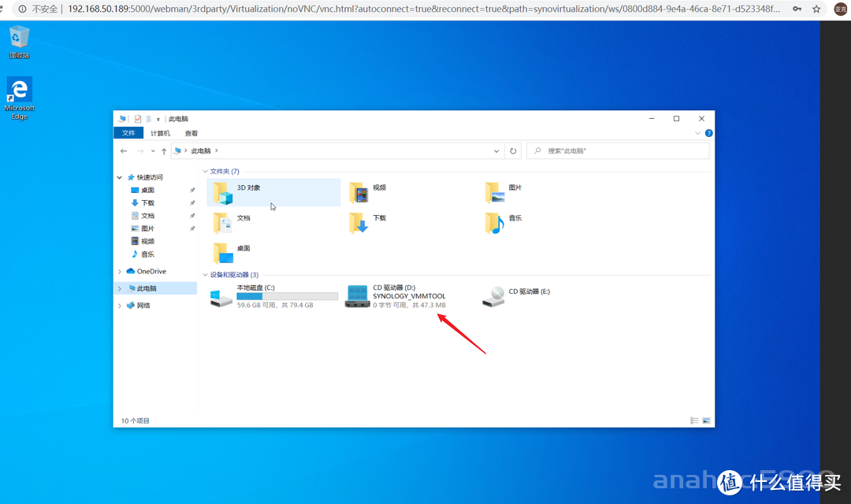Open the 音乐 folder in main pane
The height and width of the screenshot is (504, 851).
tap(504, 223)
